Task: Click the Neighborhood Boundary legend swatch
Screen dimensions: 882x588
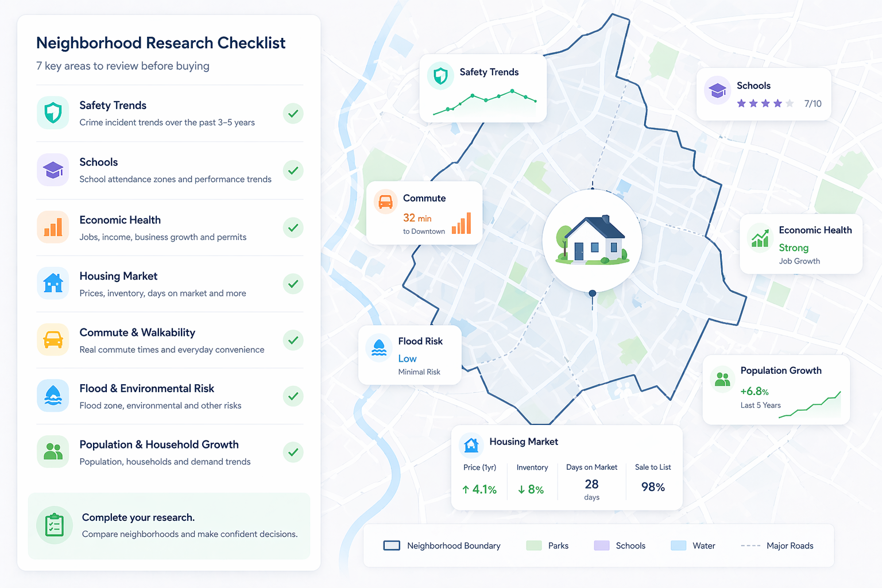Action: point(392,546)
